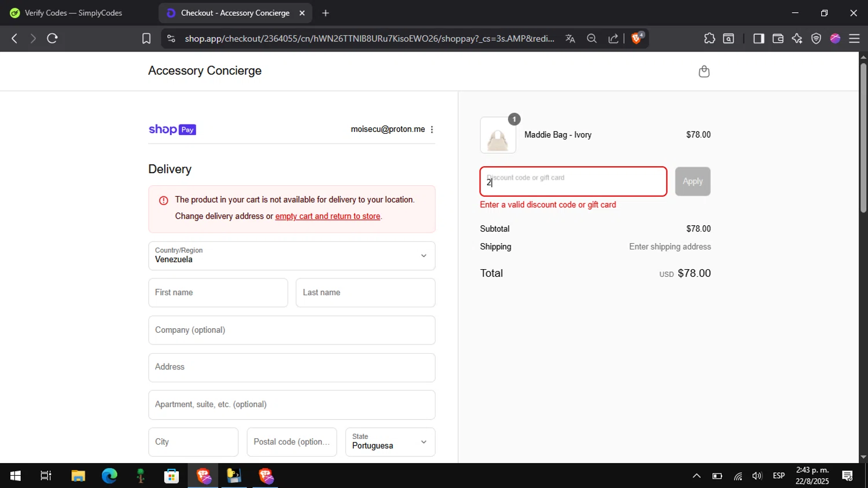Click the total USD $78.00 amount
The image size is (868, 488).
[685, 273]
